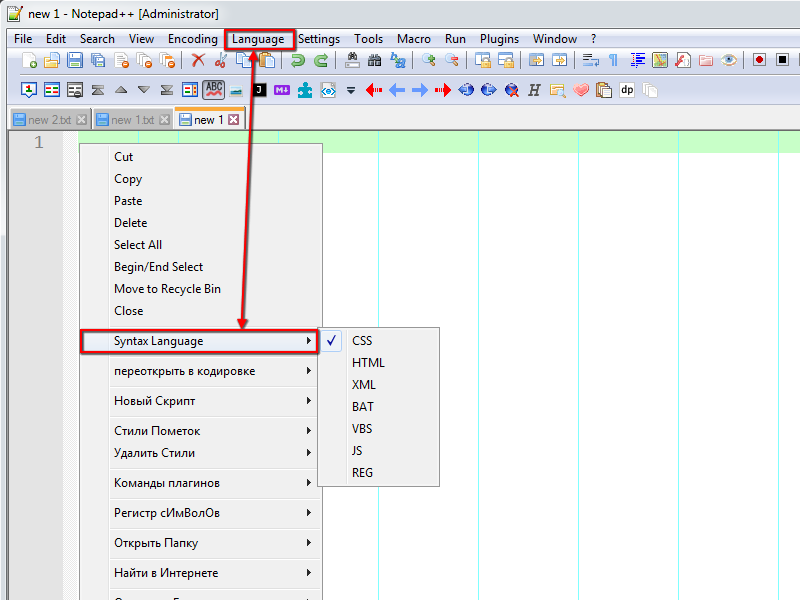
Task: Toggle synchronized horizontal scrolling lock icon
Action: point(506,60)
